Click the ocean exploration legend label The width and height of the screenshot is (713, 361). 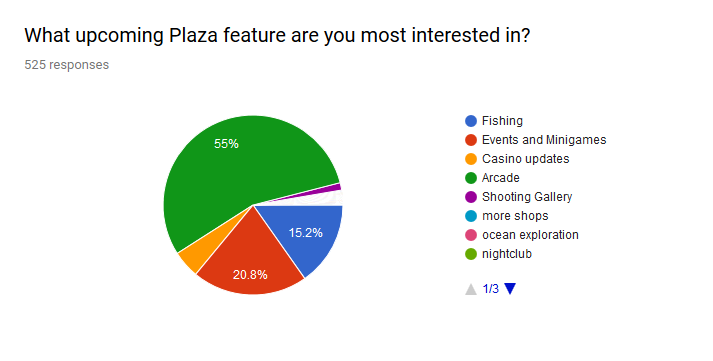tap(530, 235)
